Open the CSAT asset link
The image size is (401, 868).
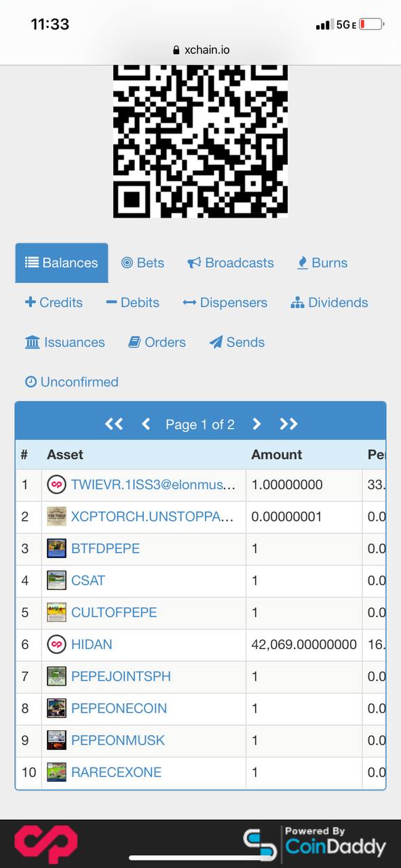(88, 580)
